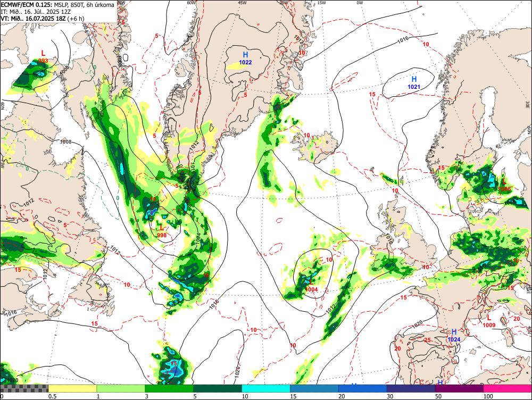Click the legend scale value 3

point(147,396)
